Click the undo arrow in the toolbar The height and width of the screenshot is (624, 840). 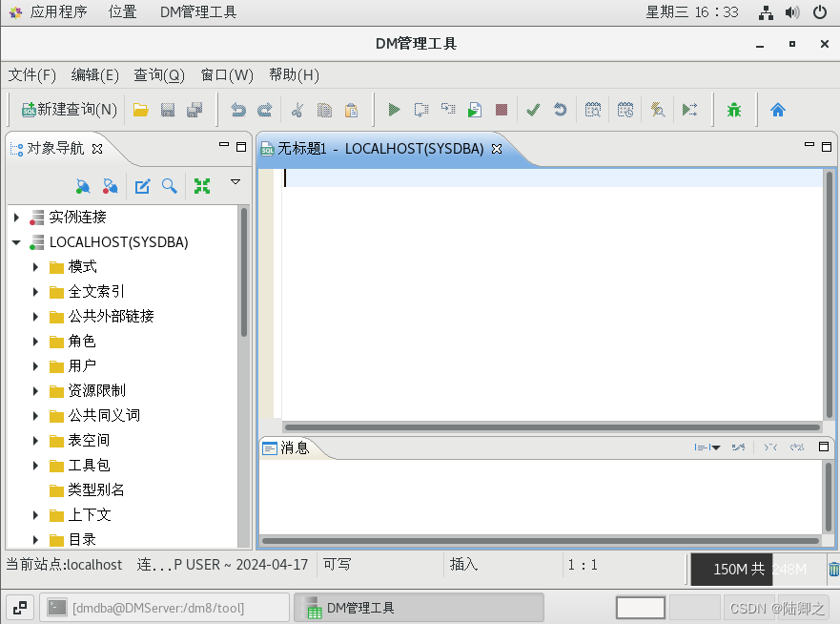point(237,110)
